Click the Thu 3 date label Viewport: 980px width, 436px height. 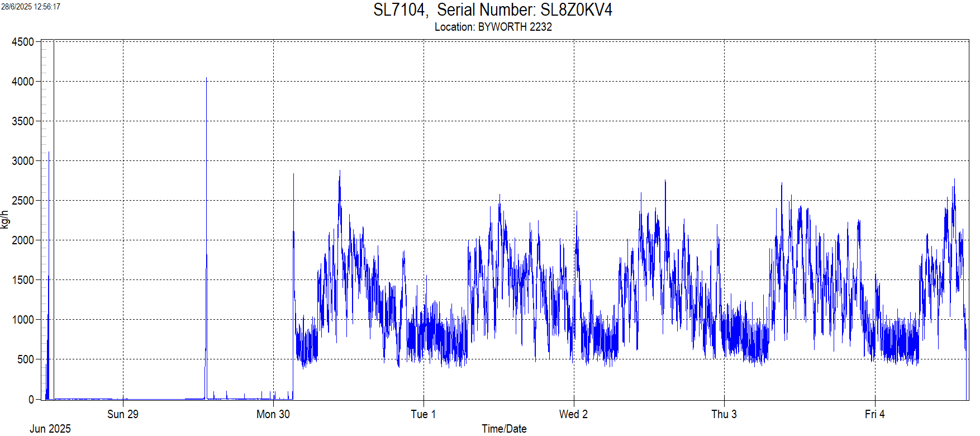click(x=724, y=414)
